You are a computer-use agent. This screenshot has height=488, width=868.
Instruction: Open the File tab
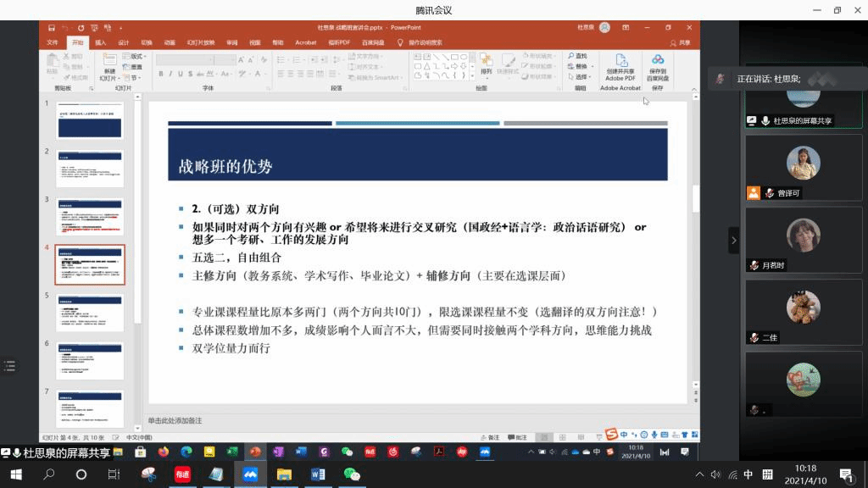pos(53,42)
